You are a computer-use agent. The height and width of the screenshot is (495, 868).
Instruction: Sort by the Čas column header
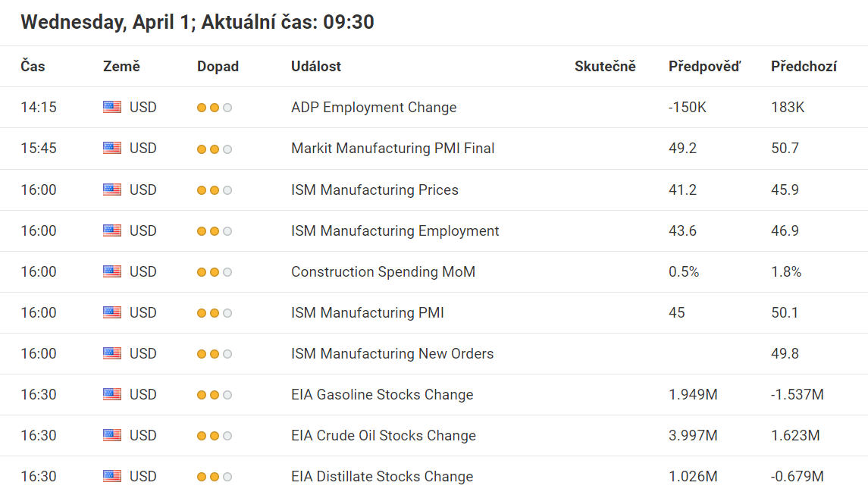[33, 67]
